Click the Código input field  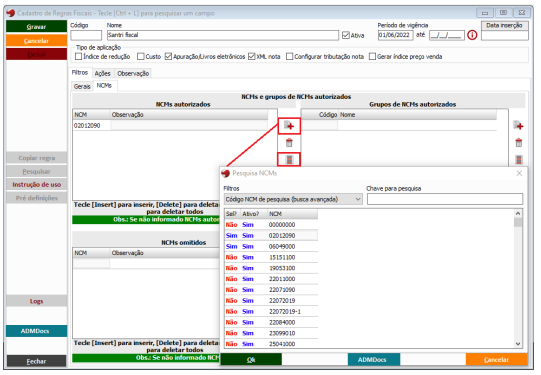[x=86, y=35]
